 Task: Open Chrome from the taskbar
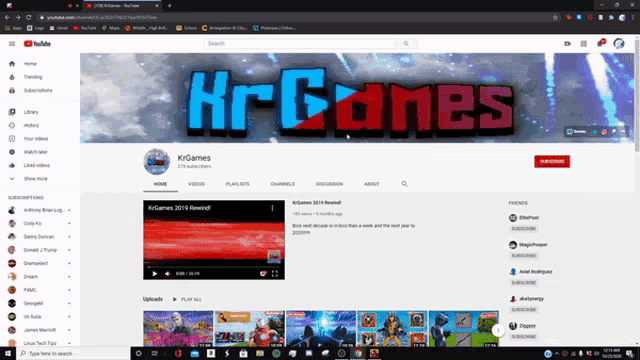point(358,353)
